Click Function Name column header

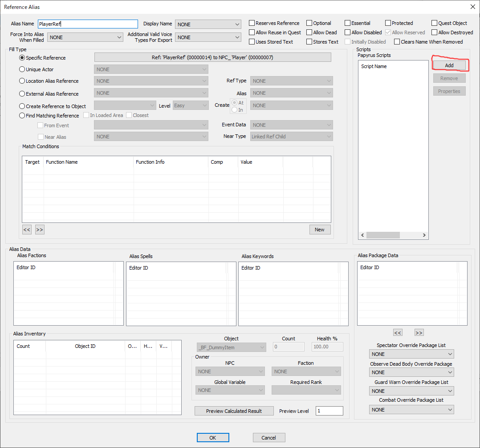[89, 162]
